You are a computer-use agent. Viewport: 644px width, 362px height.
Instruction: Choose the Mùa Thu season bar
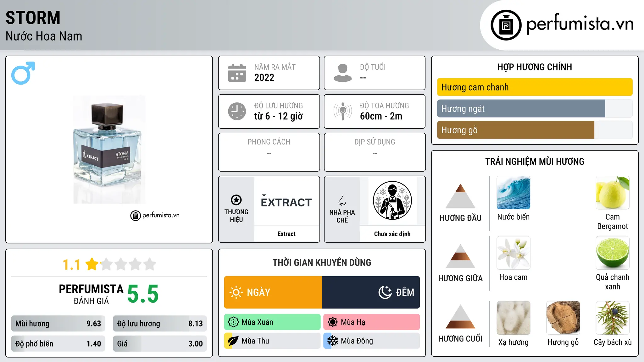pos(272,341)
